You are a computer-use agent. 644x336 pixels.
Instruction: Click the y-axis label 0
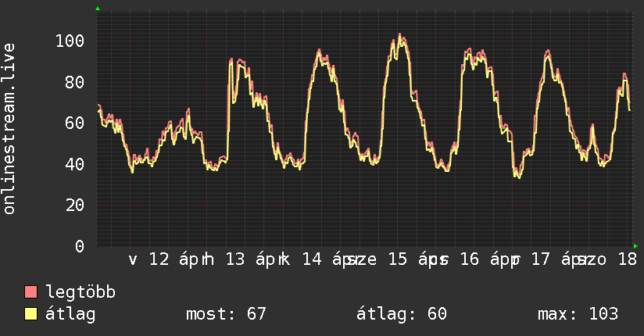80,246
